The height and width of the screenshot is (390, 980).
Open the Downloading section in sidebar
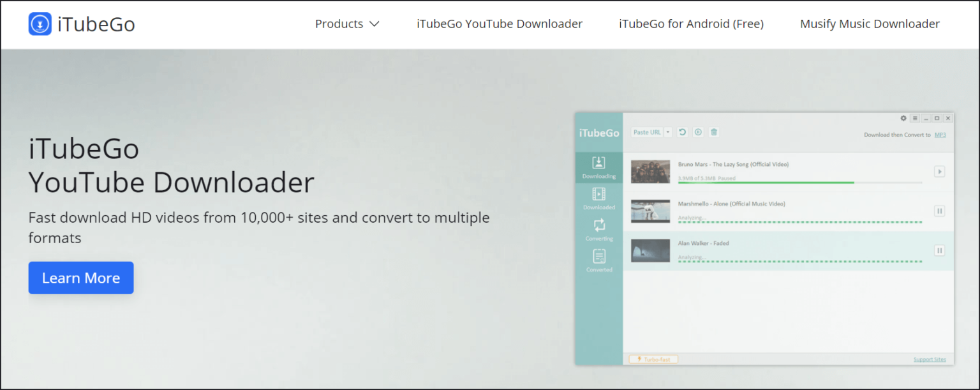point(598,167)
